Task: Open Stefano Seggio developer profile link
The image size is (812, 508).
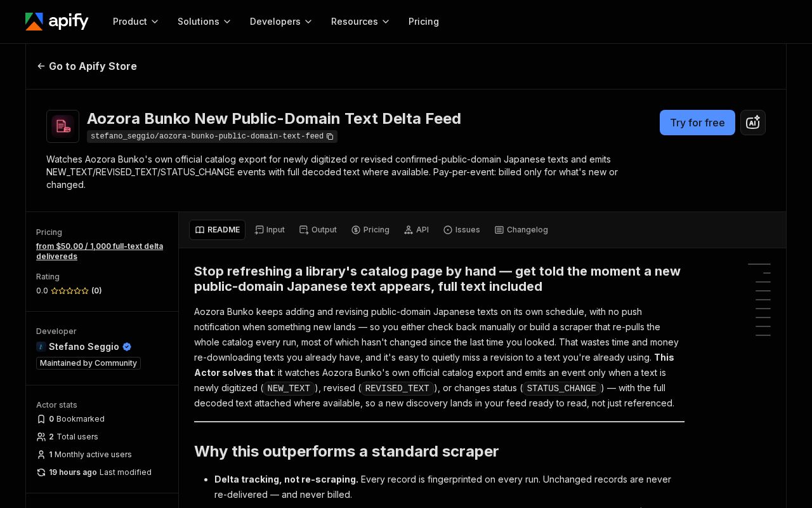Action: coord(84,347)
